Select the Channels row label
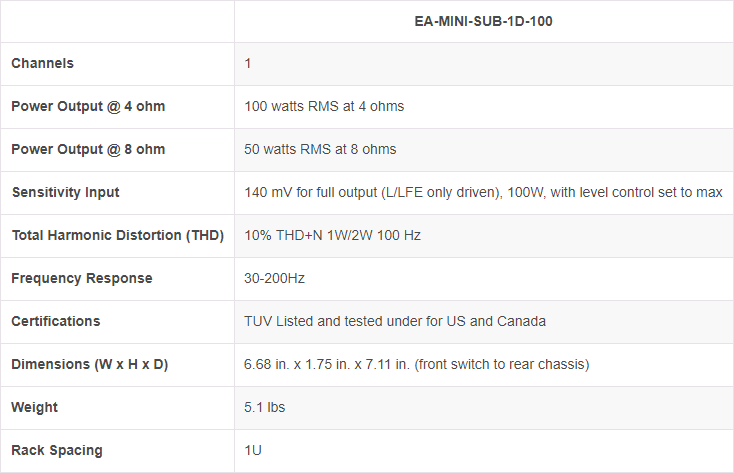 click(x=42, y=63)
